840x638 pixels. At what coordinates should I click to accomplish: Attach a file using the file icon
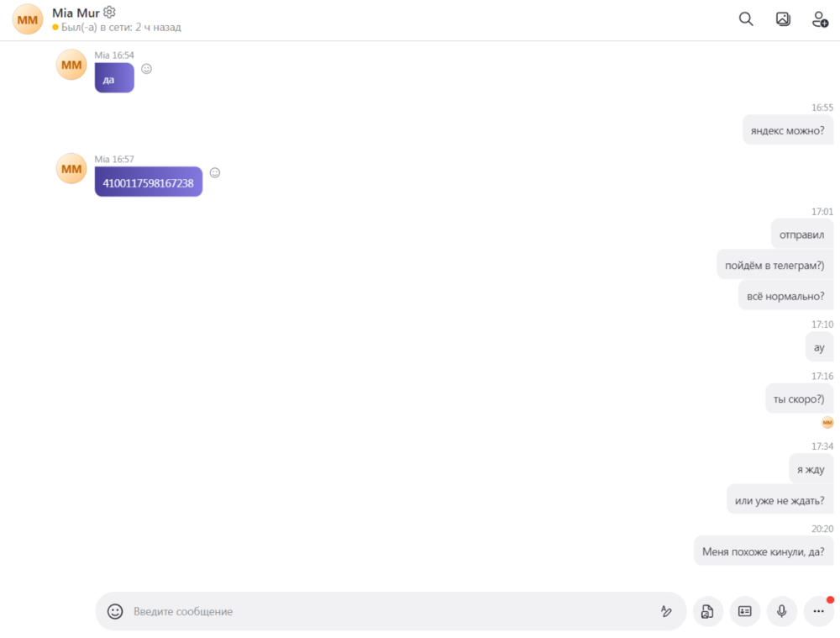pos(707,611)
